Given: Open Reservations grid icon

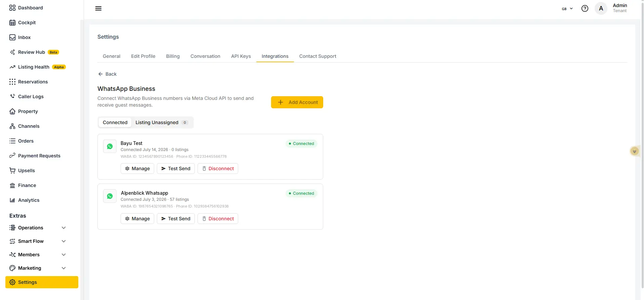Looking at the screenshot, I should coord(12,82).
